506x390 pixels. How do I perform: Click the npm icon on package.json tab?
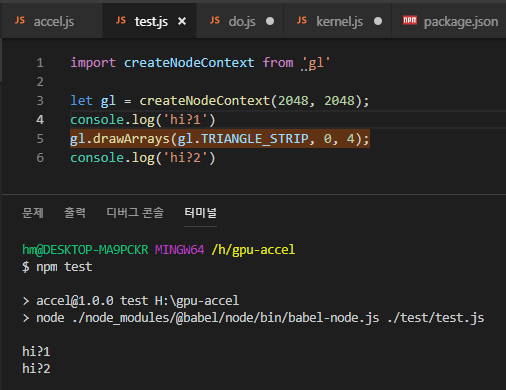tap(410, 20)
